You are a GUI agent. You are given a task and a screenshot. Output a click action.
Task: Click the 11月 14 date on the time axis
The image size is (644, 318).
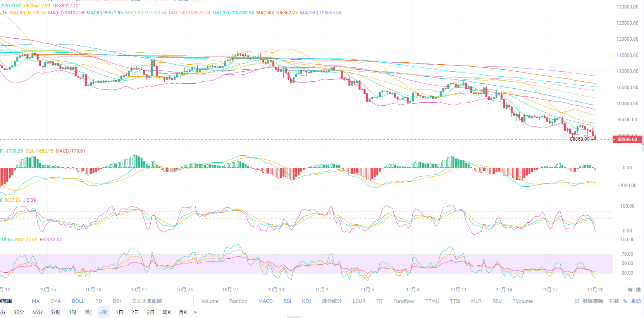tap(504, 290)
